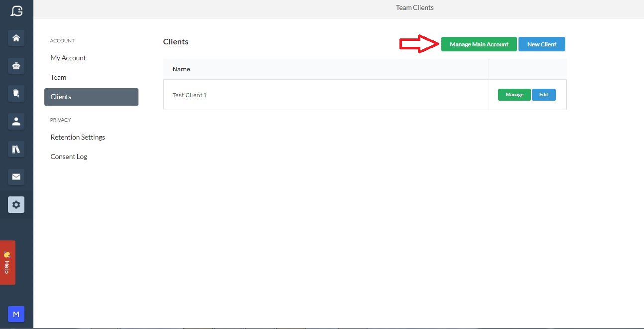This screenshot has width=644, height=329.
Task: Open the Team settings page
Action: pos(58,77)
